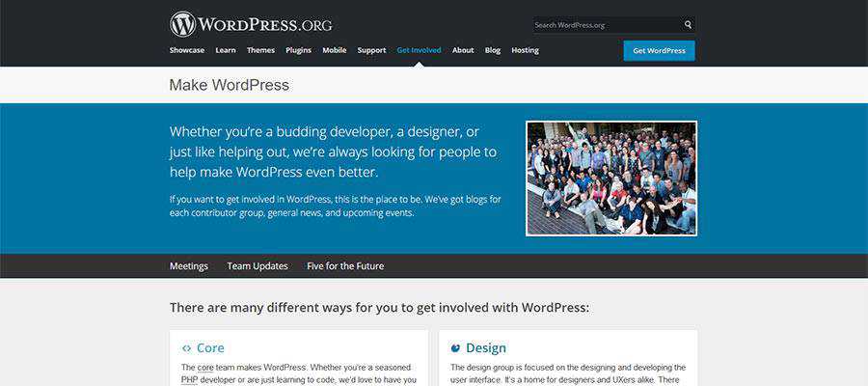Switch to the Meetings tab
The height and width of the screenshot is (386, 868).
[x=189, y=266]
